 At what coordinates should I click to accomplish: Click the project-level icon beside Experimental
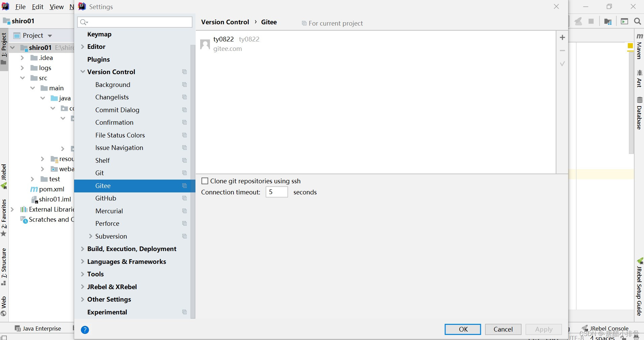pyautogui.click(x=184, y=312)
